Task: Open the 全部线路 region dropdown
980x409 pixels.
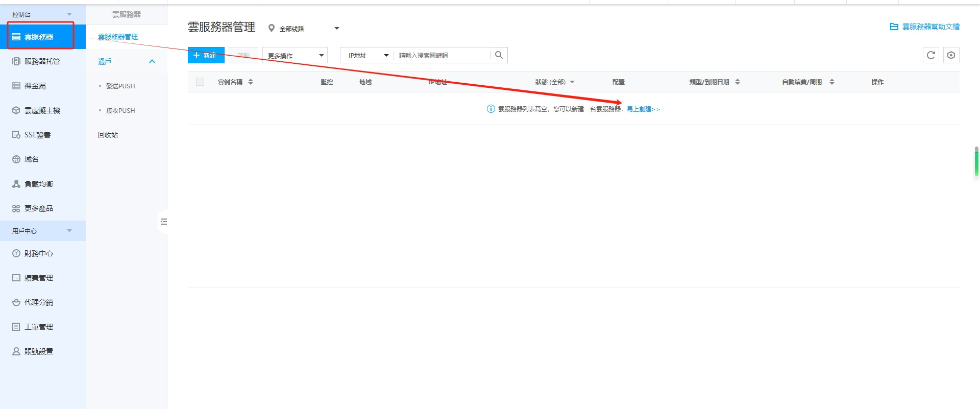Action: tap(309, 28)
